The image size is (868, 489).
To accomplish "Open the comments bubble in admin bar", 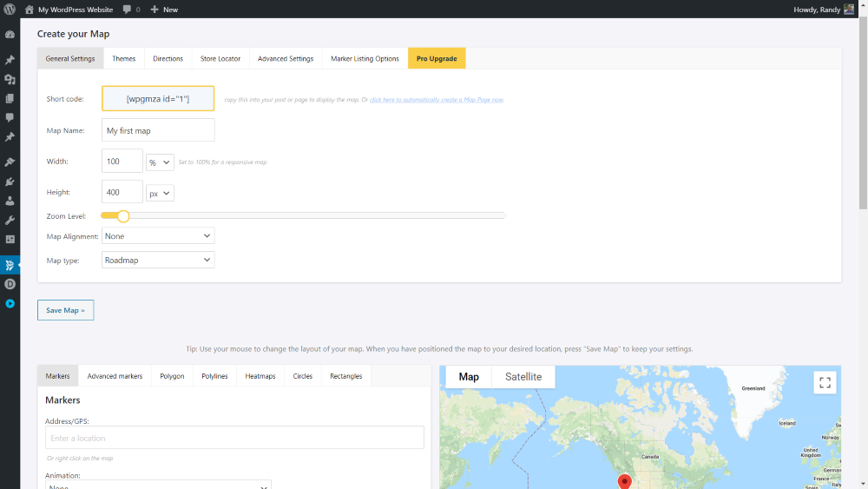I will click(128, 10).
